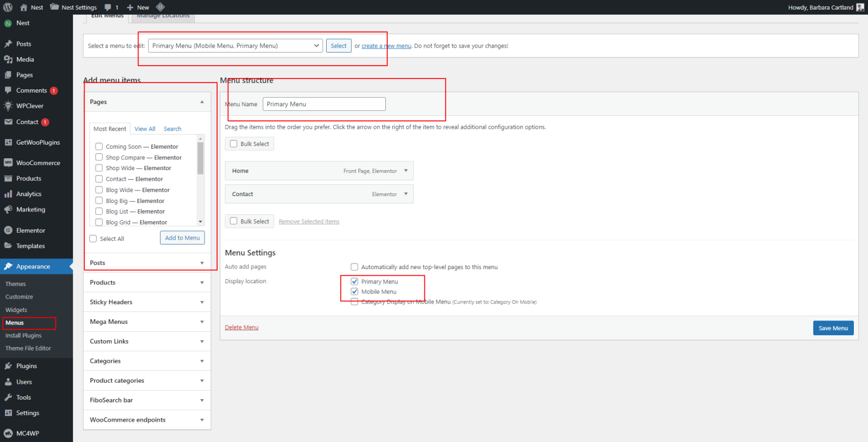The width and height of the screenshot is (868, 442).
Task: Uncheck the Mobile Menu display location
Action: [x=354, y=292]
